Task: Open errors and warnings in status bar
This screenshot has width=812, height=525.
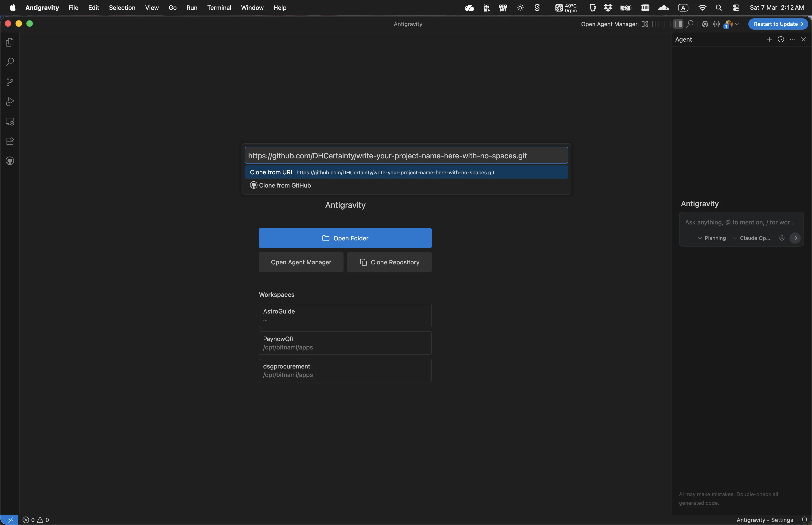Action: [x=36, y=520]
